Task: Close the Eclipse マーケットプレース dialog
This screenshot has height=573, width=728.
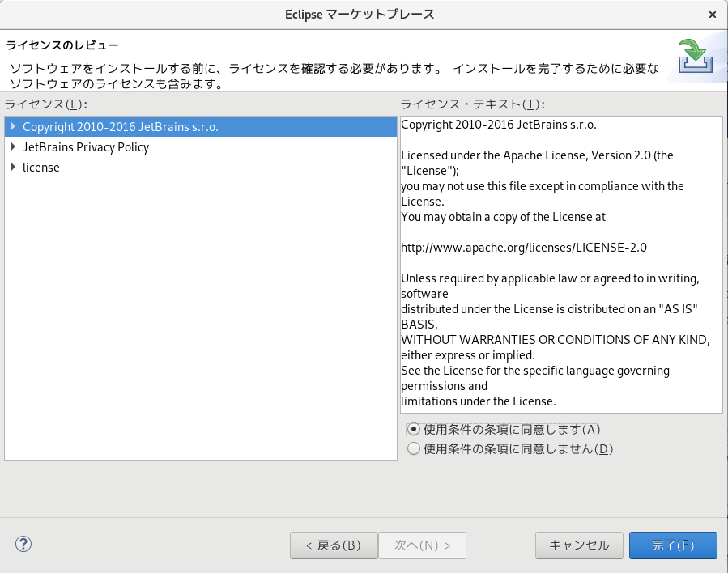Action: (x=712, y=15)
